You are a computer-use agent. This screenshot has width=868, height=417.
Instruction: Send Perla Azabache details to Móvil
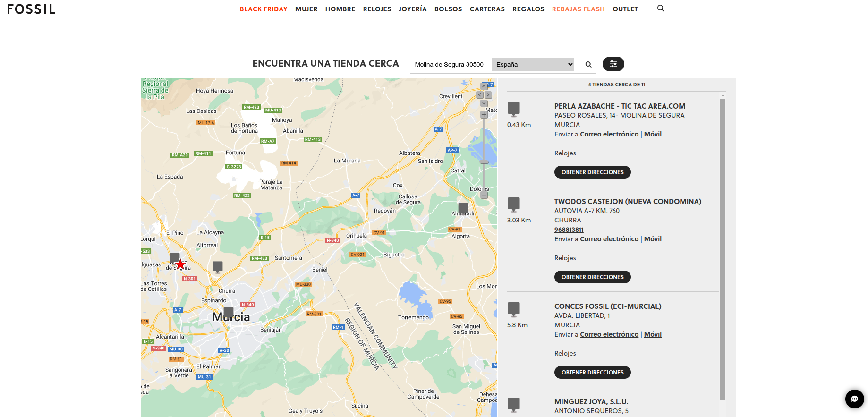coord(653,134)
